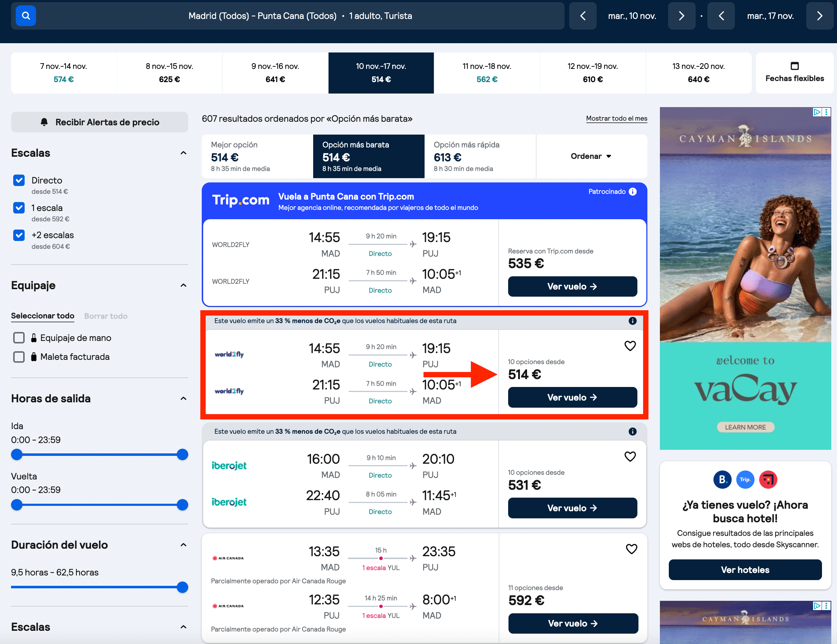Select the 11 nov.-18 nov. date tab
This screenshot has height=644, width=837.
click(x=487, y=73)
